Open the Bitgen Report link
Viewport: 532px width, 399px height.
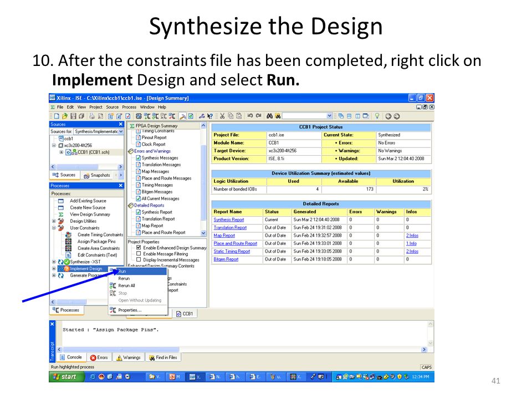(x=226, y=259)
